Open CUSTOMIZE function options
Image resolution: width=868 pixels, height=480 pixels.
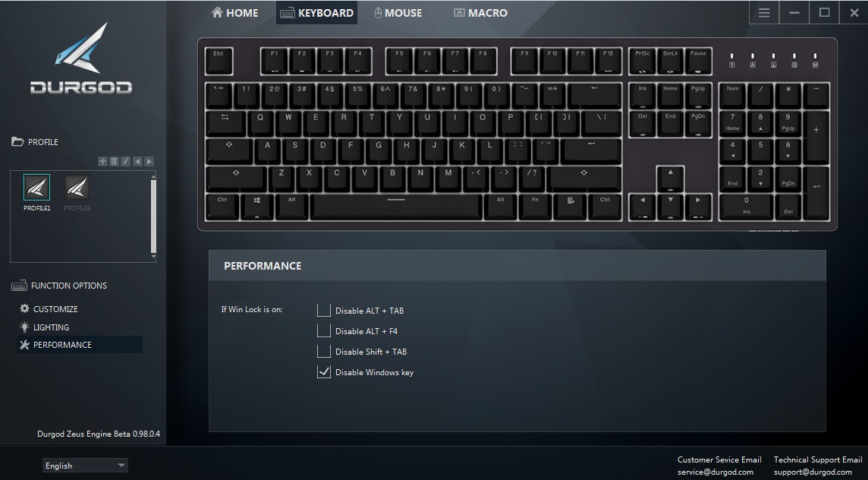pos(49,308)
